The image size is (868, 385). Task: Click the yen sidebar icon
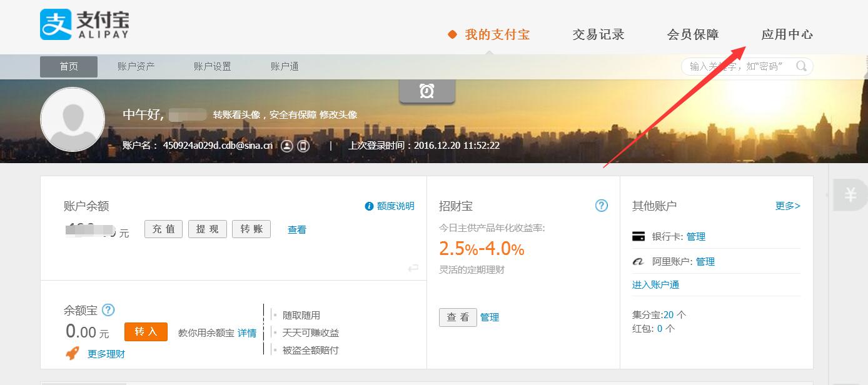(850, 195)
